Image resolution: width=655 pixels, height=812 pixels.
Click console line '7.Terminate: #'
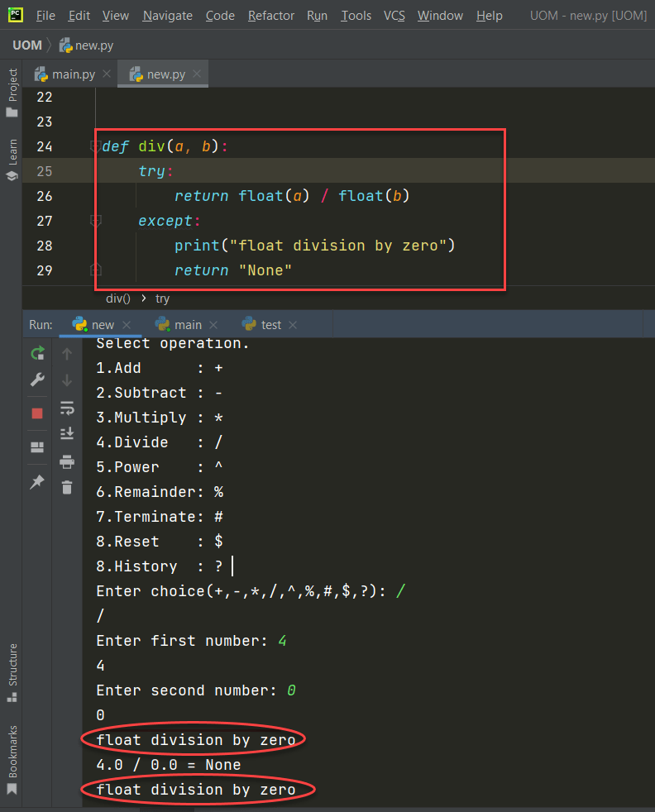click(x=160, y=516)
